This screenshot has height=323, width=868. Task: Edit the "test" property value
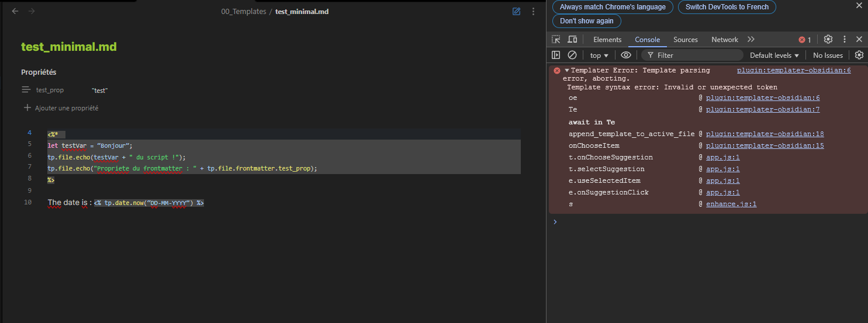tap(100, 91)
